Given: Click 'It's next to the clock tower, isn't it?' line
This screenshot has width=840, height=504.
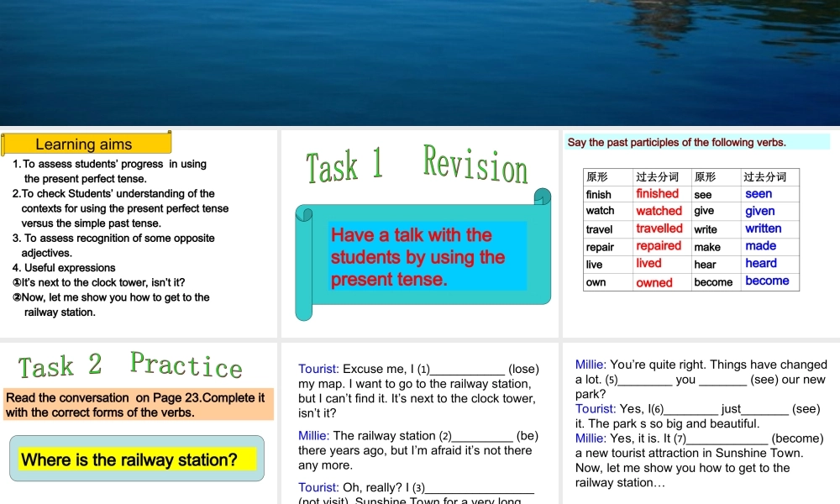Looking at the screenshot, I should pyautogui.click(x=98, y=282).
